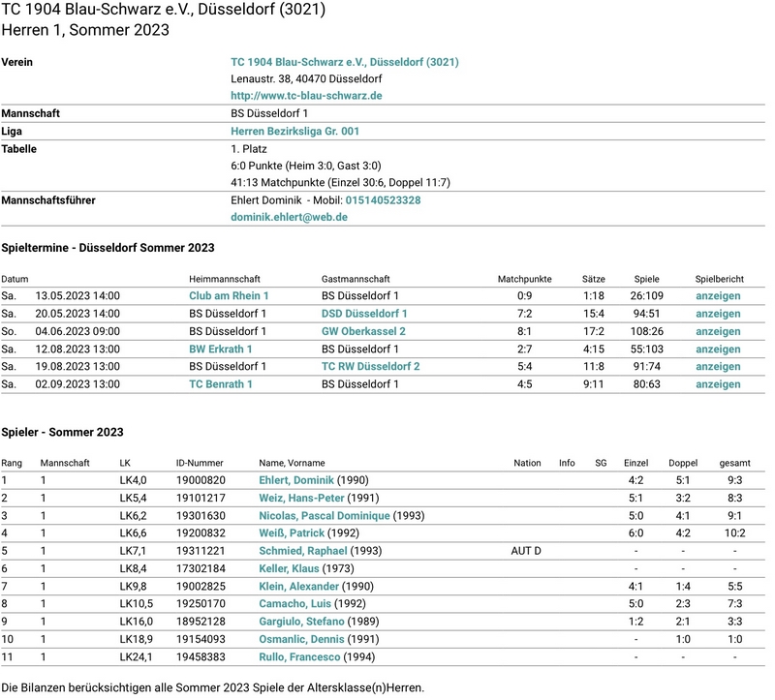The height and width of the screenshot is (700, 775).
Task: Email dominik.ehlert@web.de
Action: 289,218
